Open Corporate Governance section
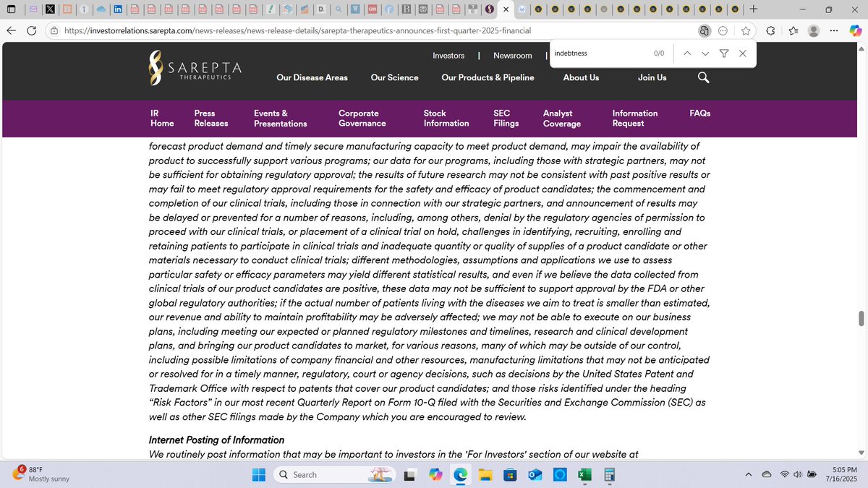The width and height of the screenshot is (868, 488). tap(362, 119)
